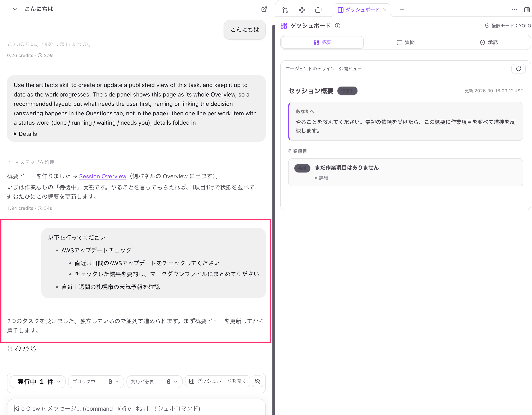Collapse the こんにちは conversation chevron
The width and height of the screenshot is (532, 415).
pos(15,9)
